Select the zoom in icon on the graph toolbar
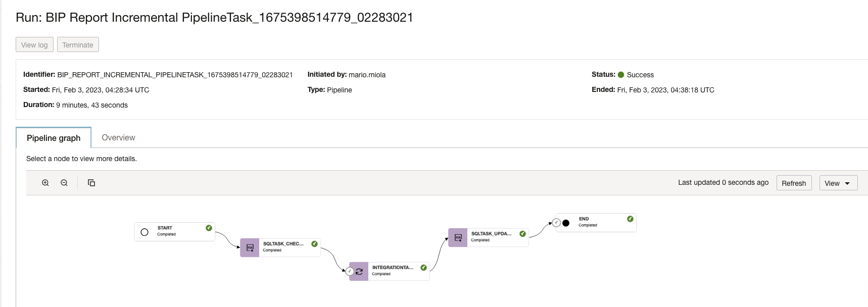The image size is (868, 307). coord(45,183)
